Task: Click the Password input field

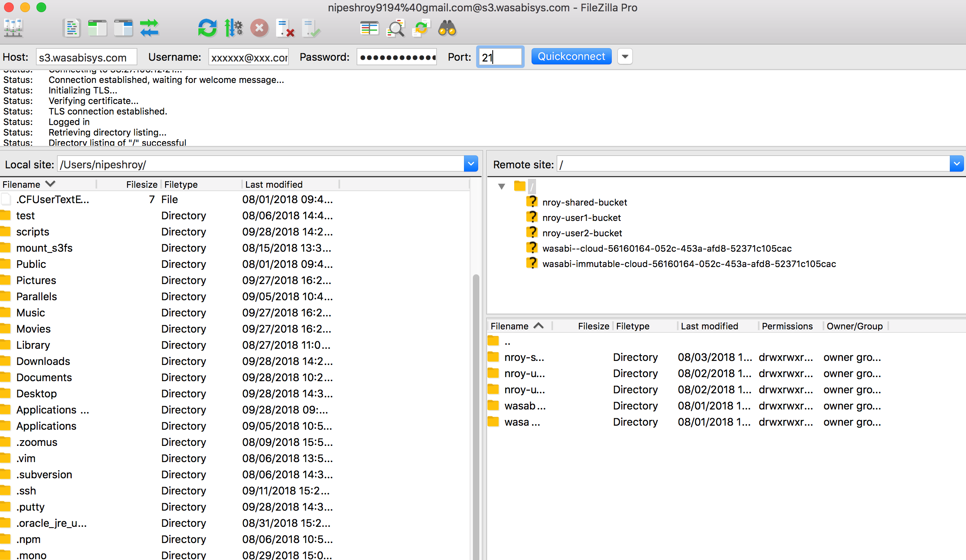Action: coord(397,57)
